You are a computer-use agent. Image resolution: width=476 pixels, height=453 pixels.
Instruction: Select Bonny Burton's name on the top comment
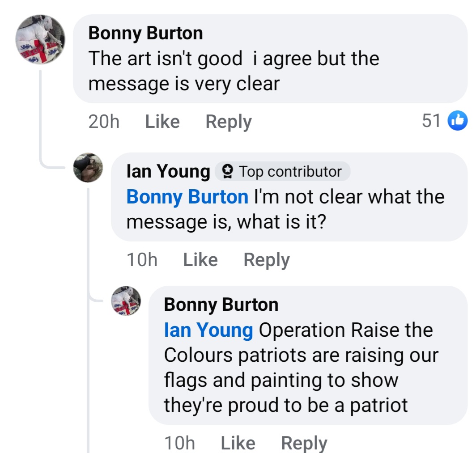(x=146, y=32)
